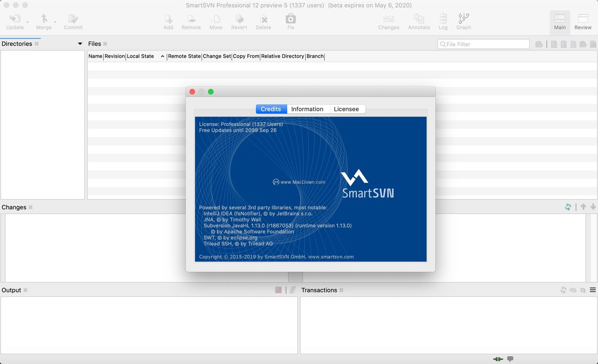This screenshot has width=598, height=364.
Task: Click the second file-view toggle with the gear mark
Action: tap(564, 44)
